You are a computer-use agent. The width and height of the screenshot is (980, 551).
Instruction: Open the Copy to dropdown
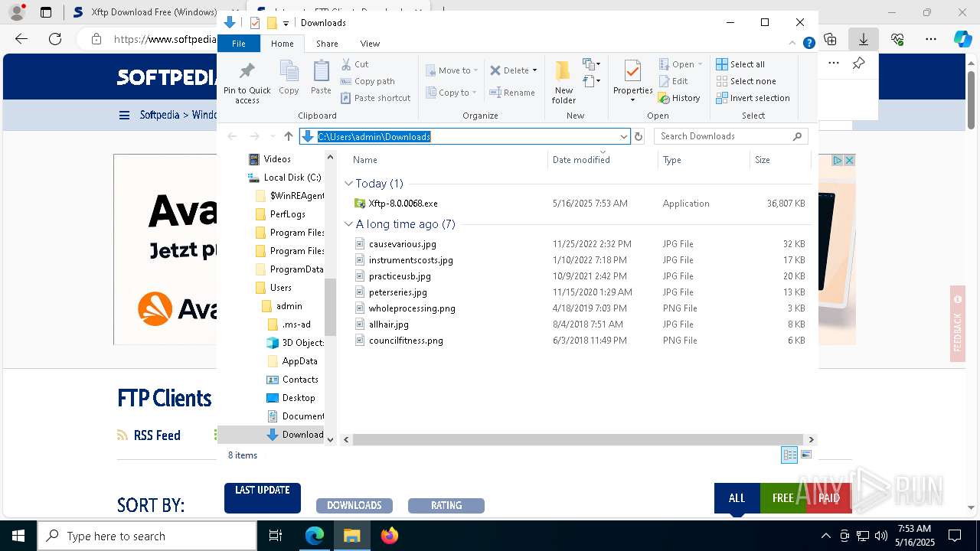pos(452,93)
